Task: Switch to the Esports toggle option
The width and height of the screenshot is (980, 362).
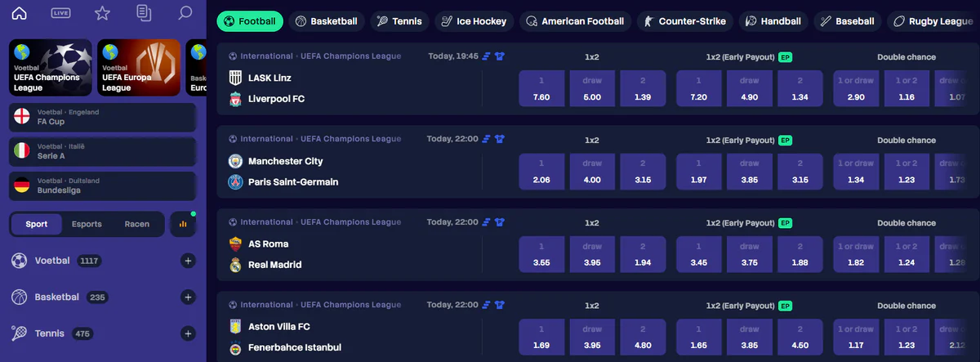Action: click(87, 224)
